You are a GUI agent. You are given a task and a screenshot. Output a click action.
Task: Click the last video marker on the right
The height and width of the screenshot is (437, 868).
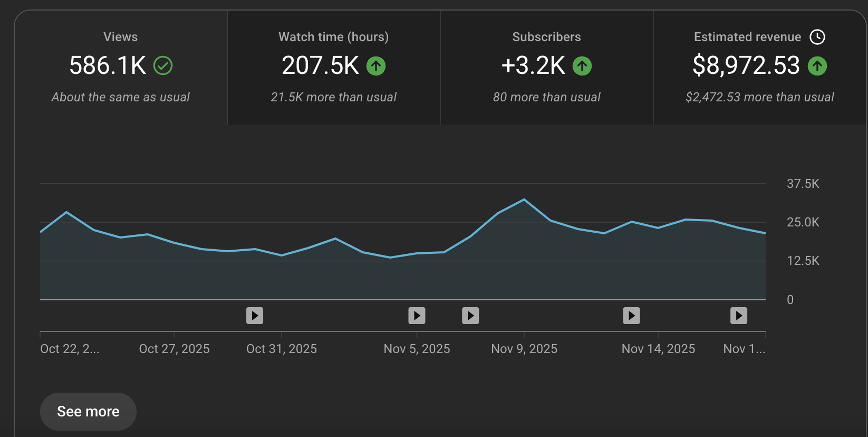[x=738, y=316]
